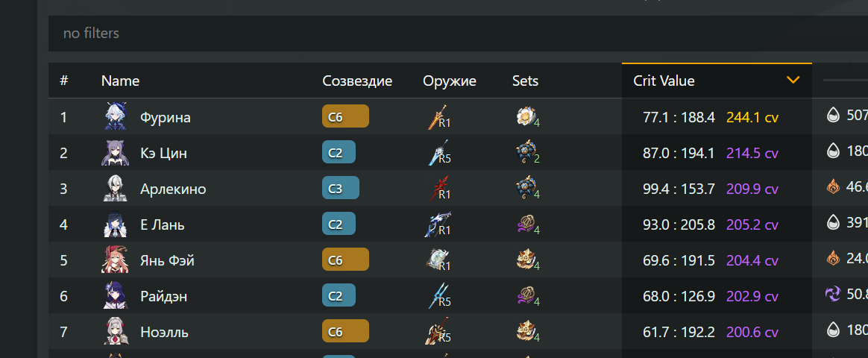The image size is (868, 358).
Task: Click Кэ Цин's avatar thumbnail
Action: pos(116,153)
